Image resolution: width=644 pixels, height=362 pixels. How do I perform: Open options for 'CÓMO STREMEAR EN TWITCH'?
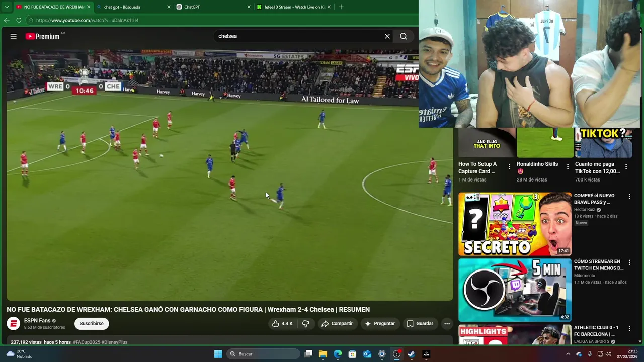[629, 262]
